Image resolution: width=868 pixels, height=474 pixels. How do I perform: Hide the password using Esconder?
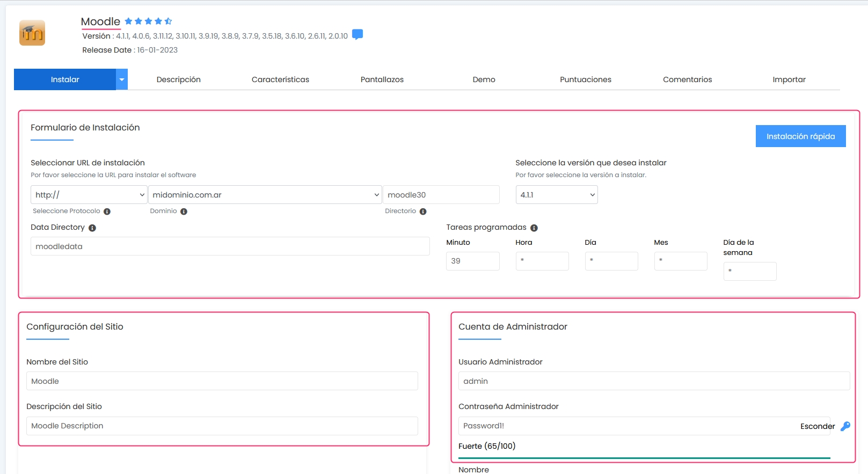click(x=817, y=426)
